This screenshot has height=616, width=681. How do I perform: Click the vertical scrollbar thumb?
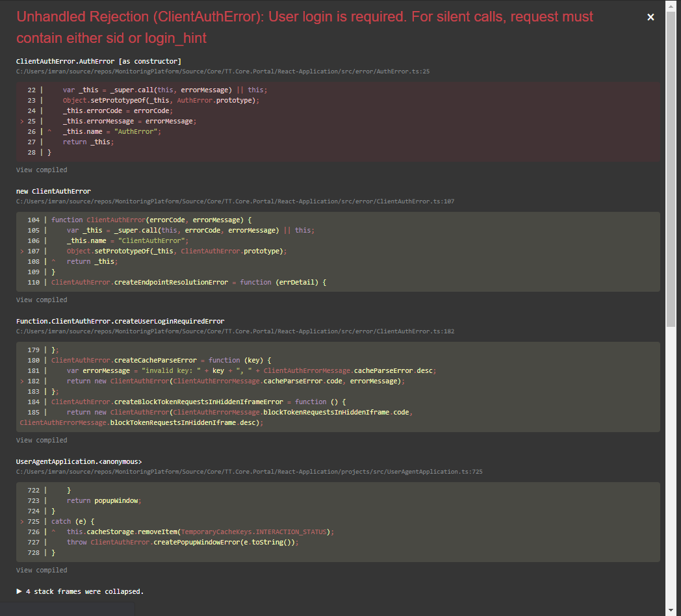pos(671,168)
